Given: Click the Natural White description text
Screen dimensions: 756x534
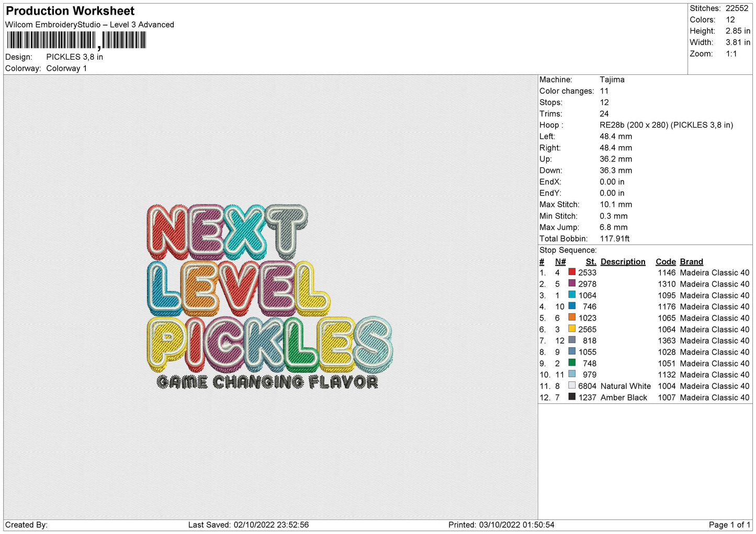Looking at the screenshot, I should 626,386.
